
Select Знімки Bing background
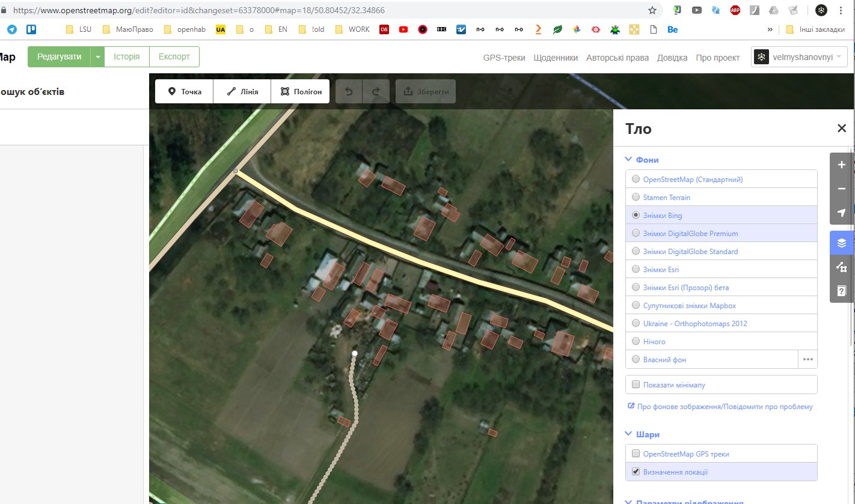point(722,215)
